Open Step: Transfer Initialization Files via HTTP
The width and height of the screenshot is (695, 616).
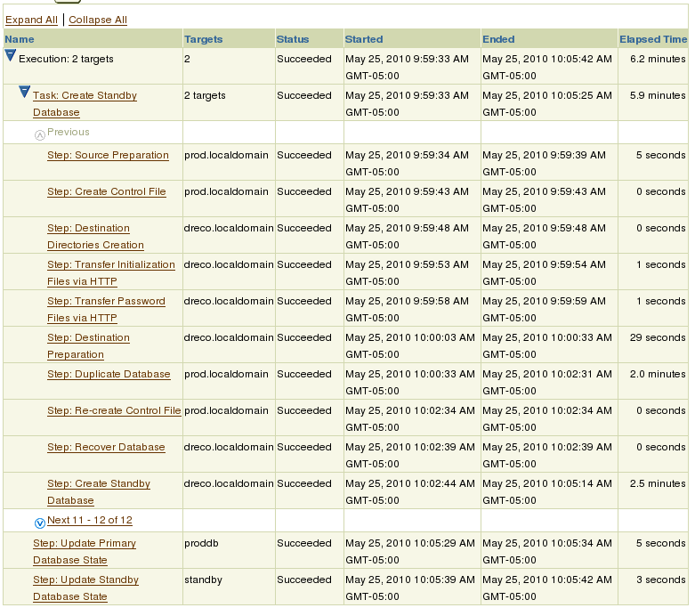click(111, 272)
